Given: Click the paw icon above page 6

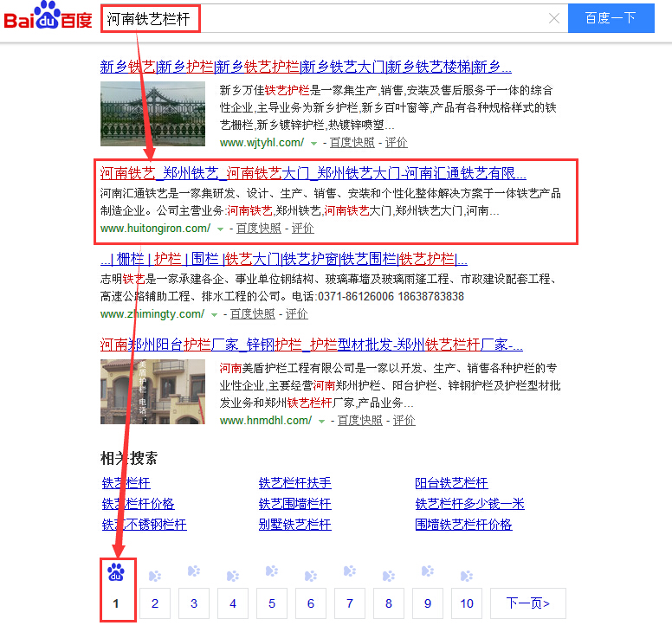Looking at the screenshot, I should [311, 577].
